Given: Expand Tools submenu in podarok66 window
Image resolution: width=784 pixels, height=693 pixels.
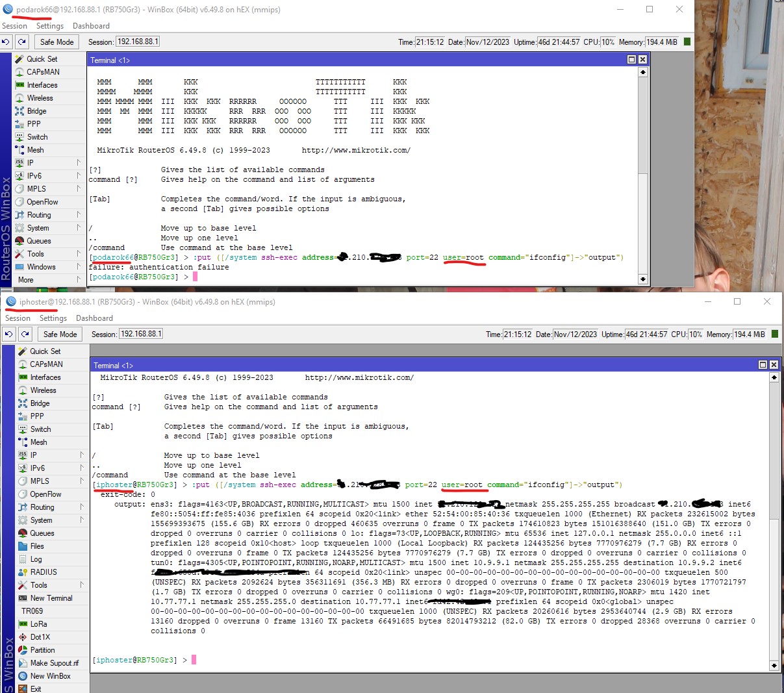Looking at the screenshot, I should (79, 253).
